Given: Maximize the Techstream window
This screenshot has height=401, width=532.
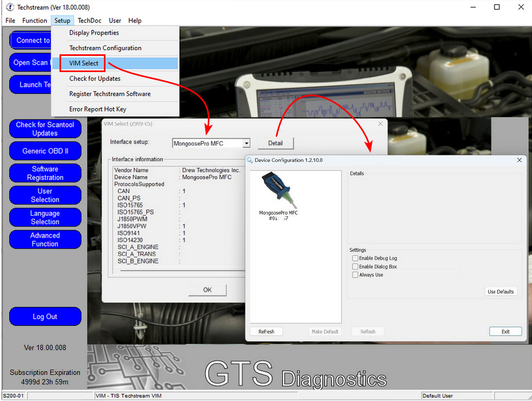Looking at the screenshot, I should click(x=496, y=7).
